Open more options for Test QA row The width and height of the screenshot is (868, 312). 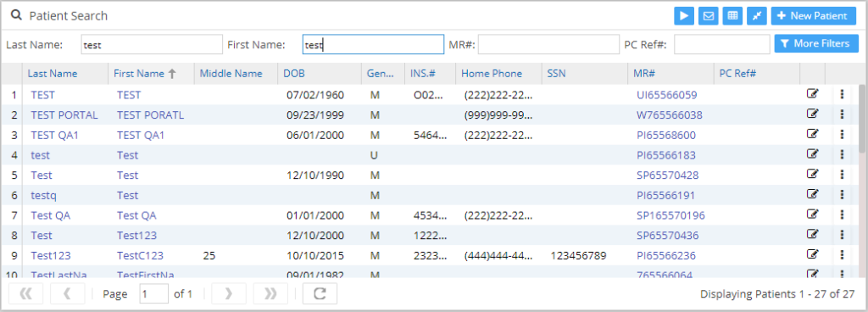point(842,215)
